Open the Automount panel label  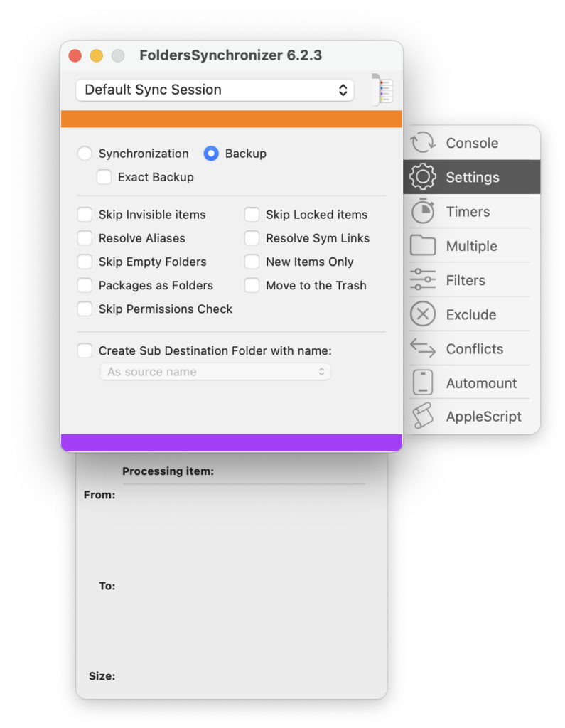pos(481,383)
